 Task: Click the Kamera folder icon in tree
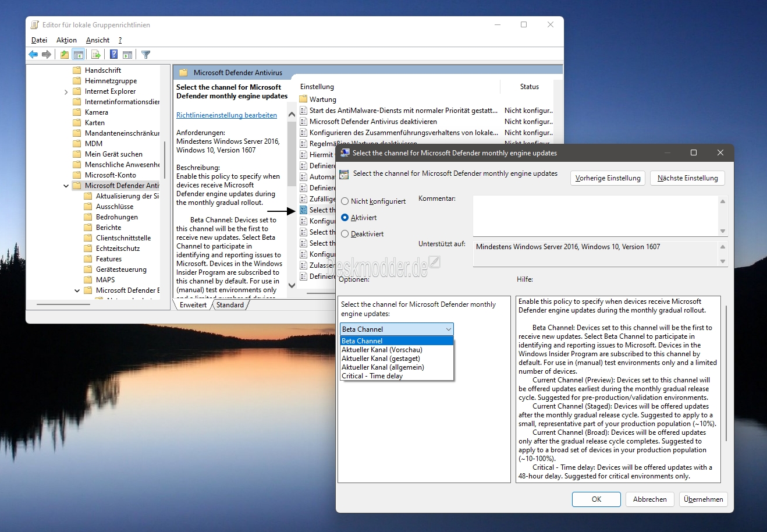tap(77, 112)
